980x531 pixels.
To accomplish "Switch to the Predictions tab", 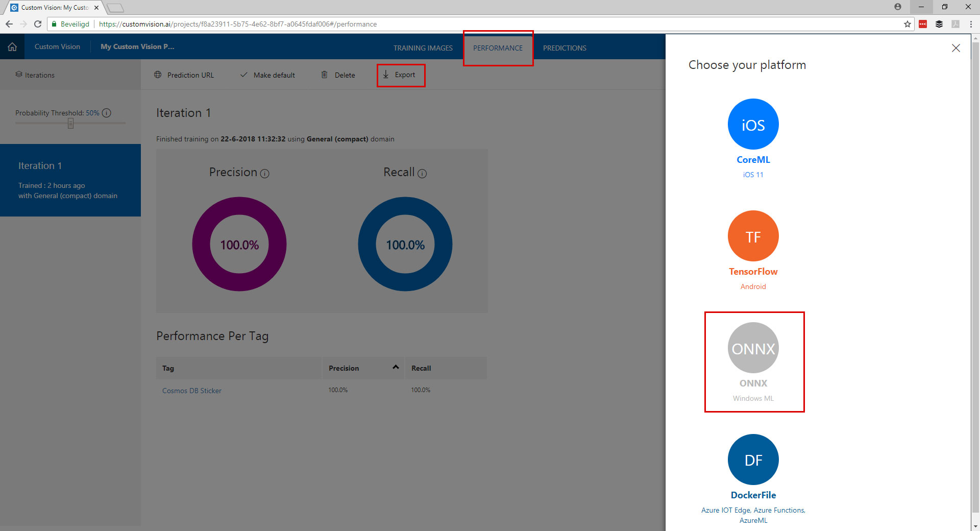I will 565,48.
